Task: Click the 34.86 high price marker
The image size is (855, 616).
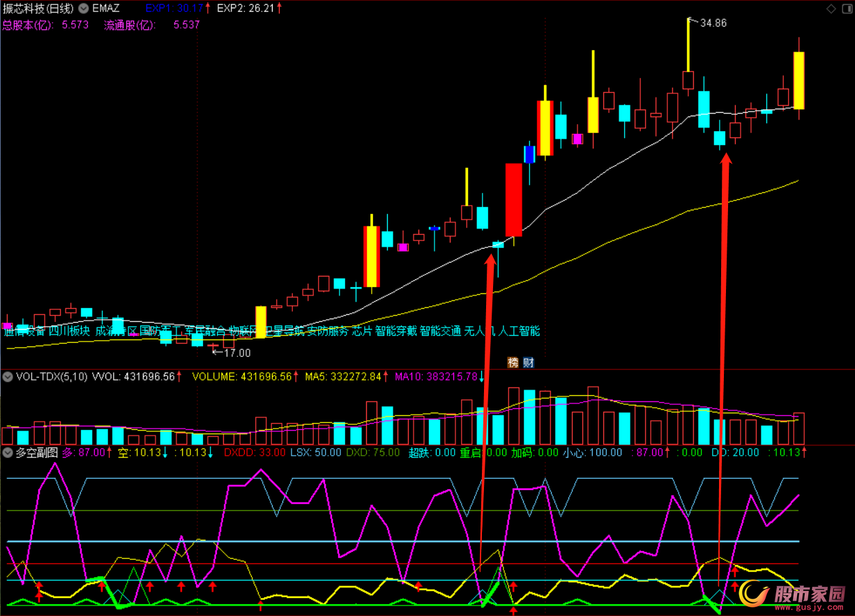Action: coord(713,23)
